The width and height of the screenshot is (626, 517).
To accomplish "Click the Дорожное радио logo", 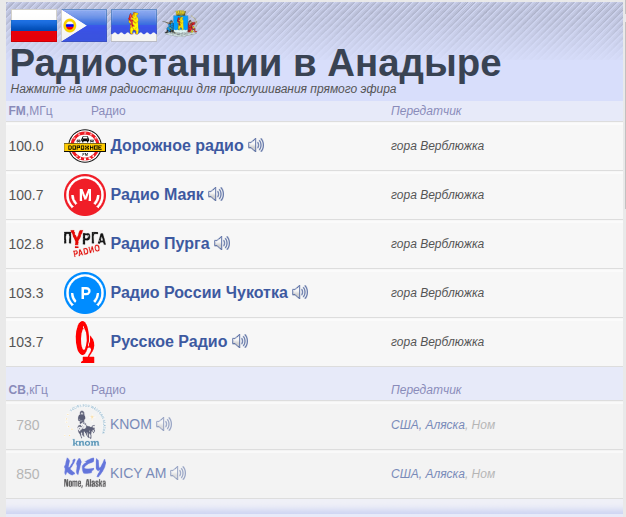I will pyautogui.click(x=85, y=146).
